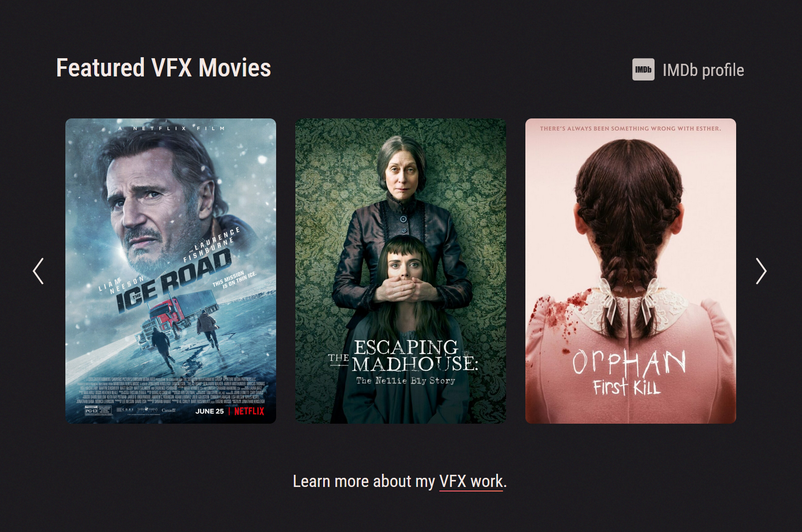Viewport: 802px width, 532px height.
Task: Click the PG-13 rating badge on Ice Road poster
Action: 92,411
